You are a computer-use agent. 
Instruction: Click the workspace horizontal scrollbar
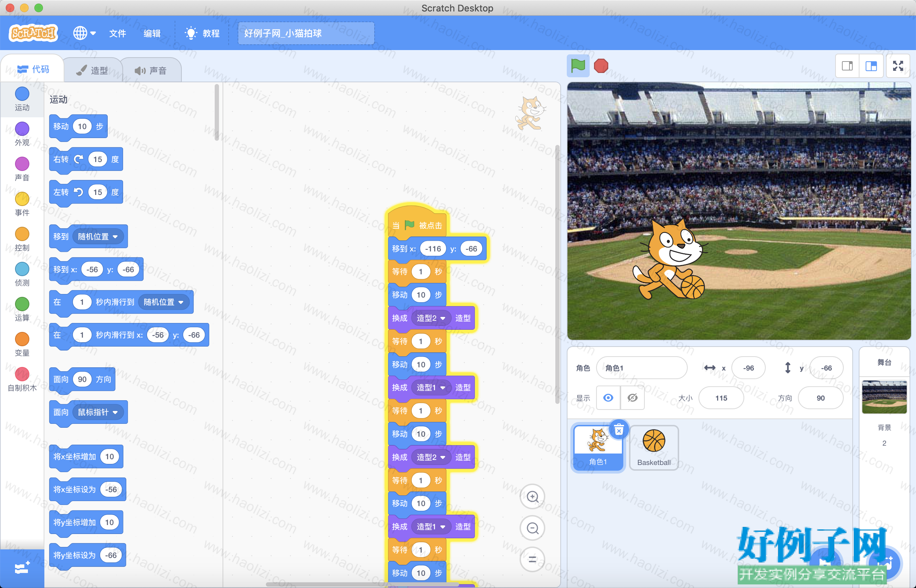362,584
